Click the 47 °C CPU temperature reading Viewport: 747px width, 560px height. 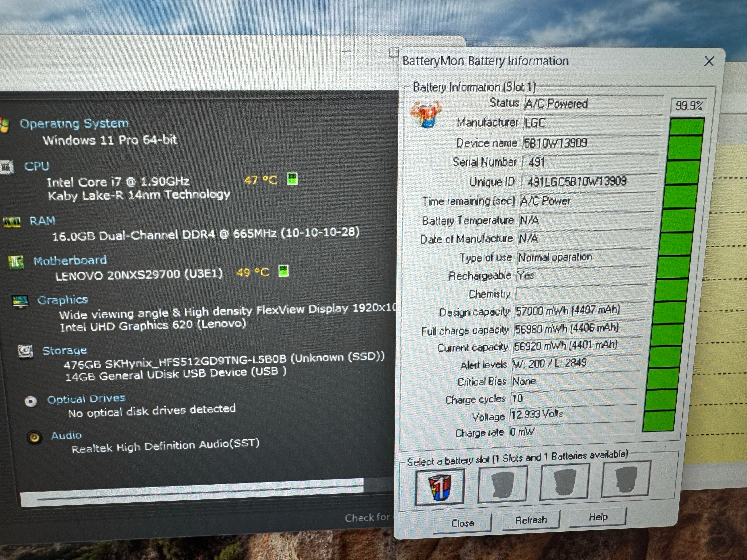pyautogui.click(x=261, y=180)
